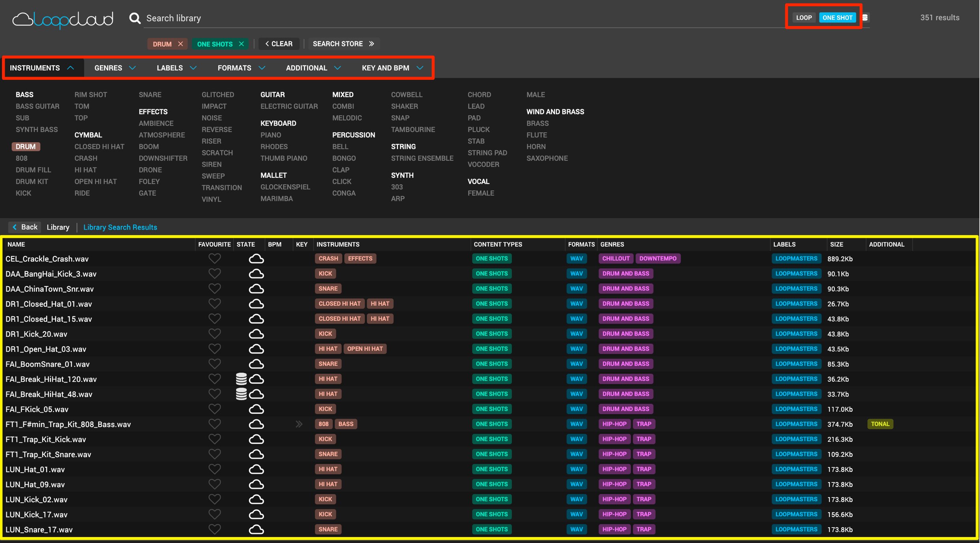Open the Library breadcrumb tab
980x543 pixels.
(58, 227)
